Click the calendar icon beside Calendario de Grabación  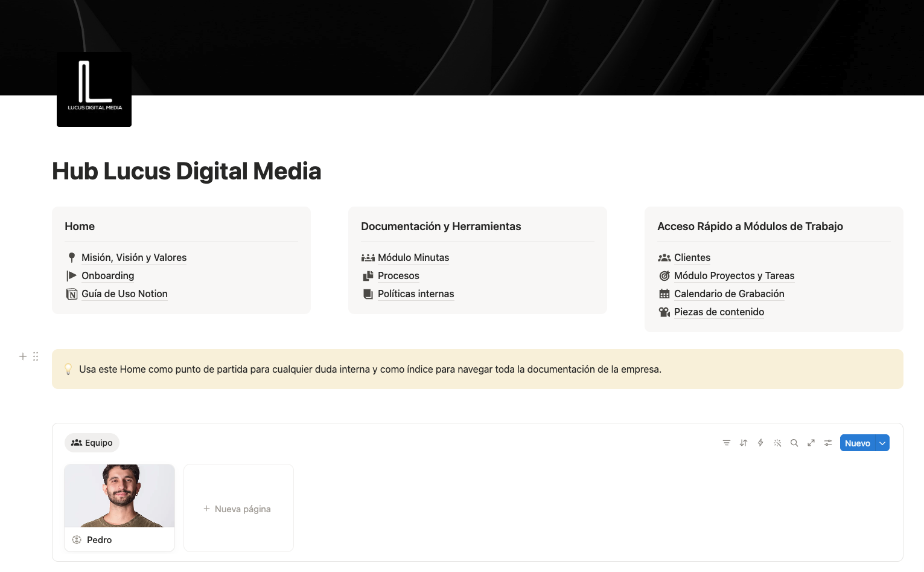[x=664, y=294]
